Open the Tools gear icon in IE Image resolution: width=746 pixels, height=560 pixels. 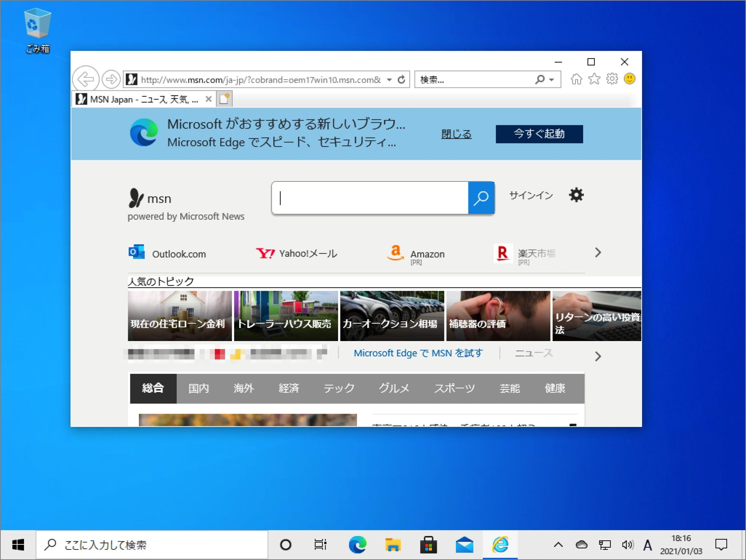[x=612, y=79]
